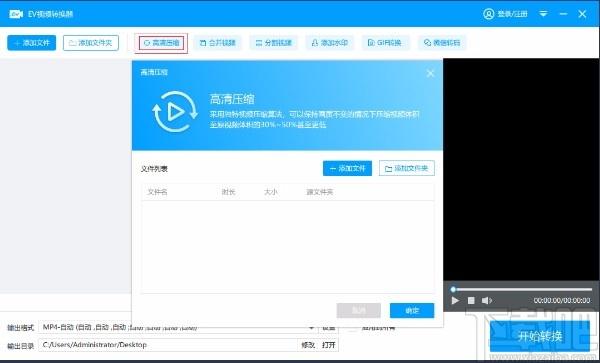Click the output directory path field

[x=168, y=345]
